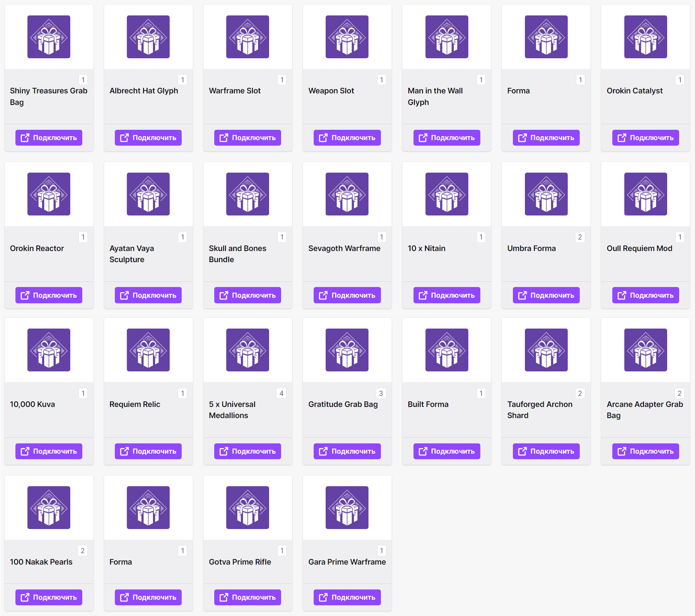Click the Man in the Wall Glyph gift icon

[x=447, y=37]
